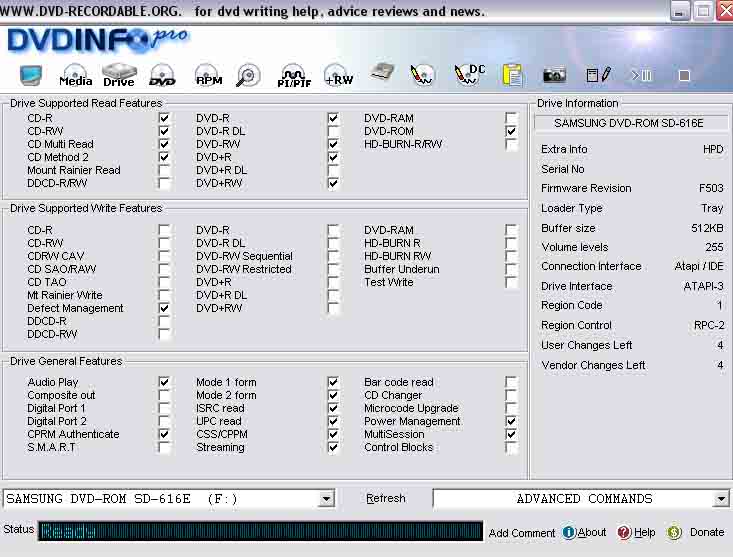This screenshot has width=733, height=557.
Task: Minimize the DVDInfoPro window
Action: [x=680, y=11]
